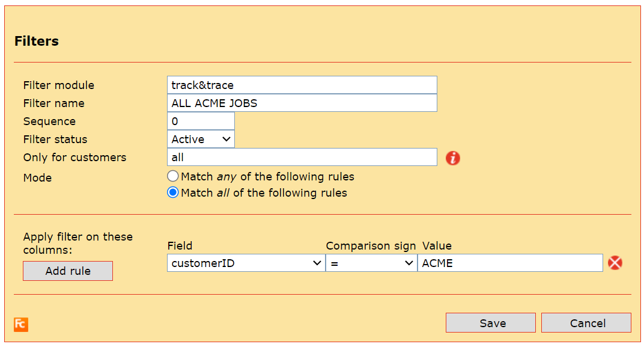Expand the Field dropdown showing customerID

246,263
